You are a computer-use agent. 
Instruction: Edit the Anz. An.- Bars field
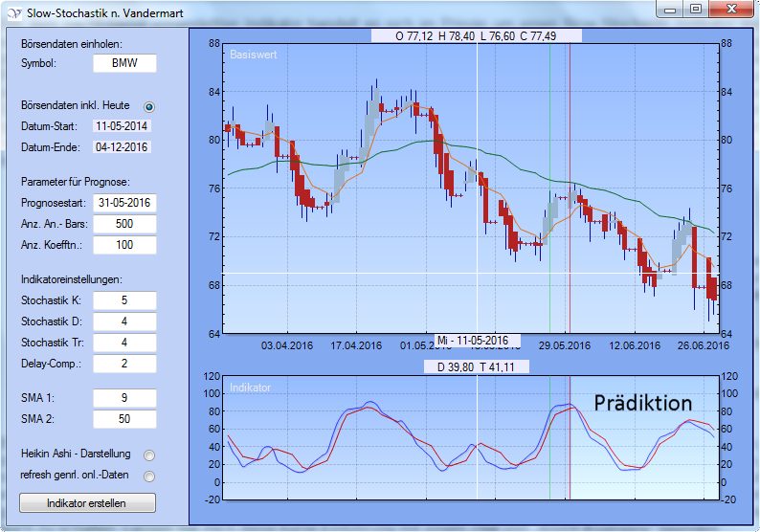coord(124,224)
